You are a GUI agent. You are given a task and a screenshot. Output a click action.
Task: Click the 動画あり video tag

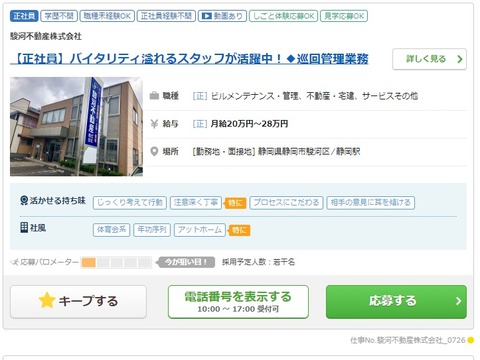[222, 16]
